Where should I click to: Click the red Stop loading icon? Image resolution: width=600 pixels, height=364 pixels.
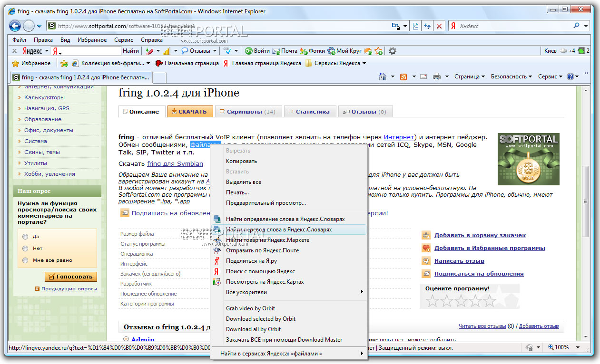(x=439, y=26)
